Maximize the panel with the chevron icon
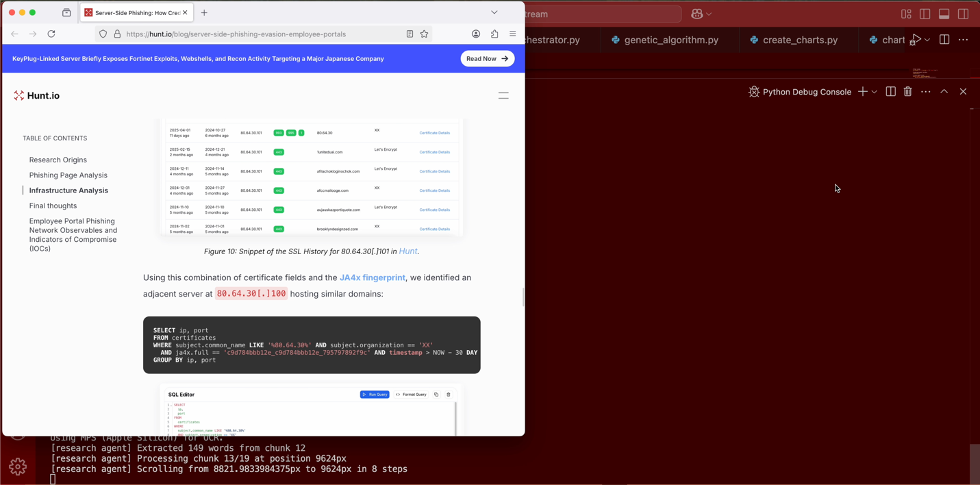The image size is (980, 485). (x=944, y=91)
